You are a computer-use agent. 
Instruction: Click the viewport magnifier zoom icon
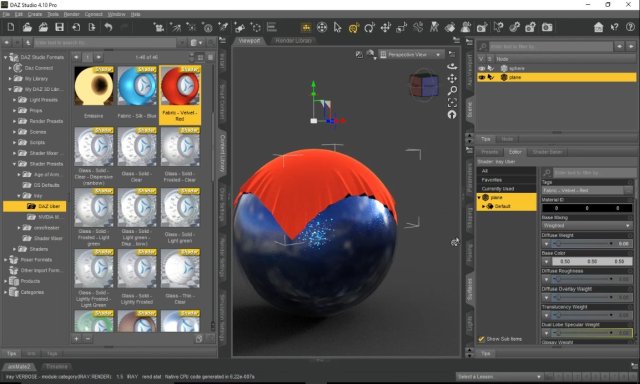coord(452,91)
